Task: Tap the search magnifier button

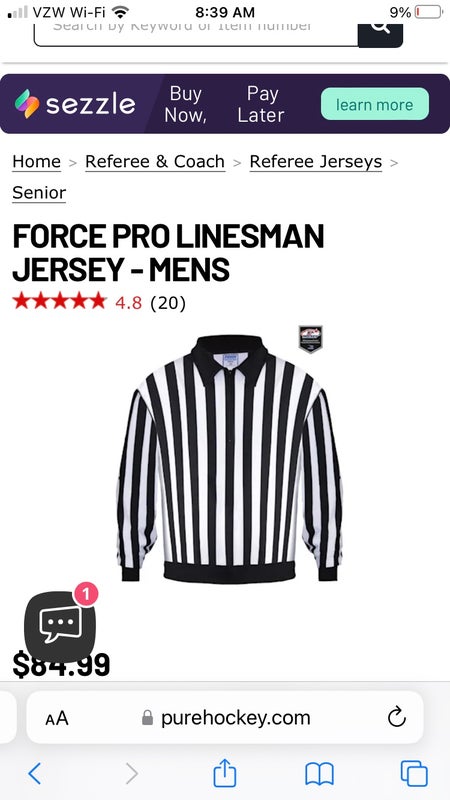Action: click(x=380, y=35)
